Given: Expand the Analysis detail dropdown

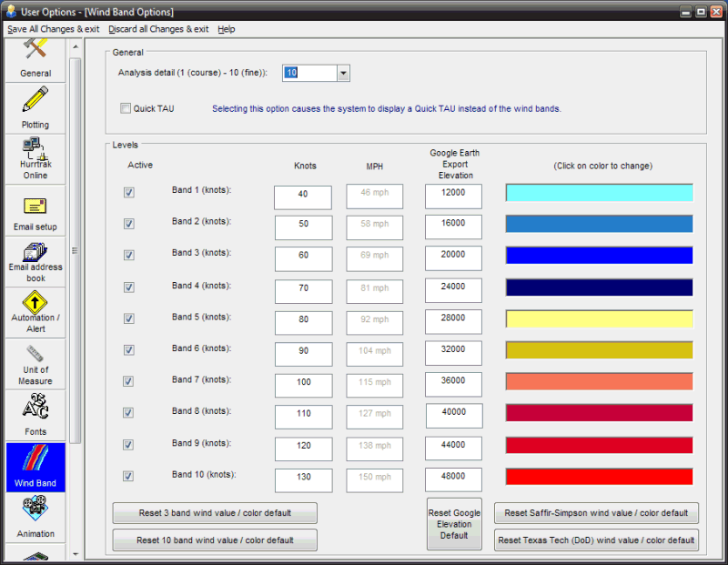Looking at the screenshot, I should pos(343,74).
